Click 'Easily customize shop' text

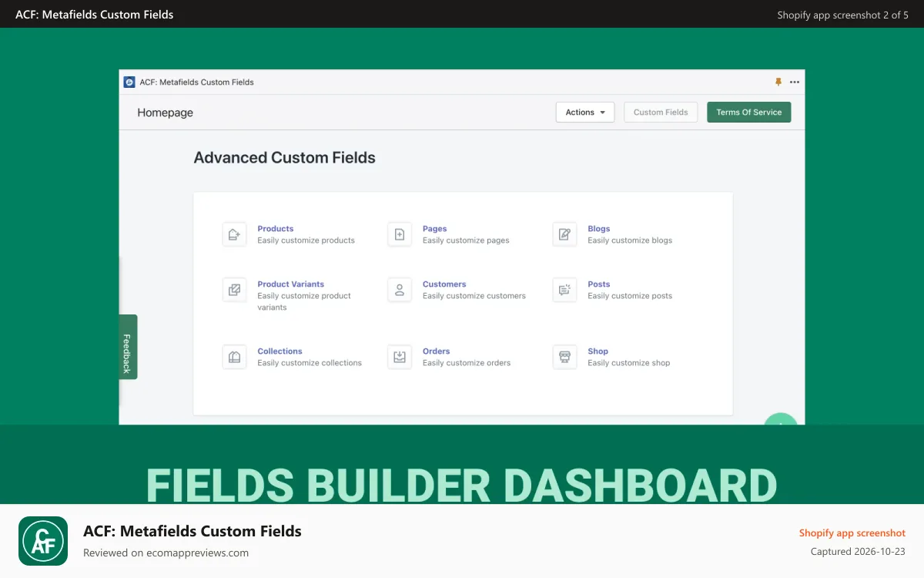tap(629, 363)
